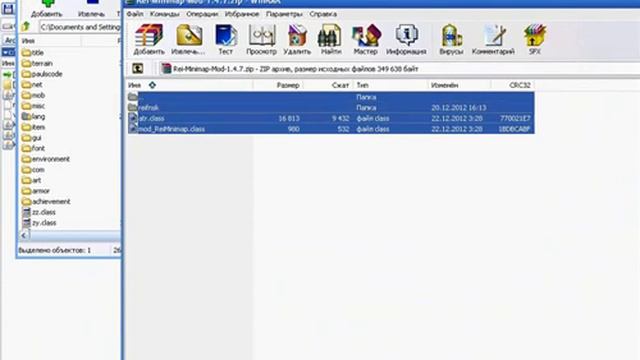Open the Комментарий (Comment) tool
The width and height of the screenshot is (640, 360).
click(493, 39)
